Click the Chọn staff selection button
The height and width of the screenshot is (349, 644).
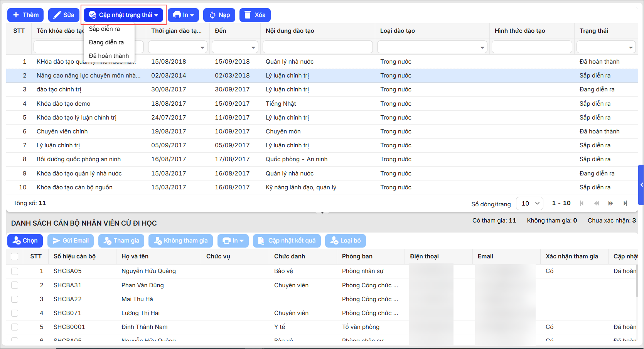point(25,241)
